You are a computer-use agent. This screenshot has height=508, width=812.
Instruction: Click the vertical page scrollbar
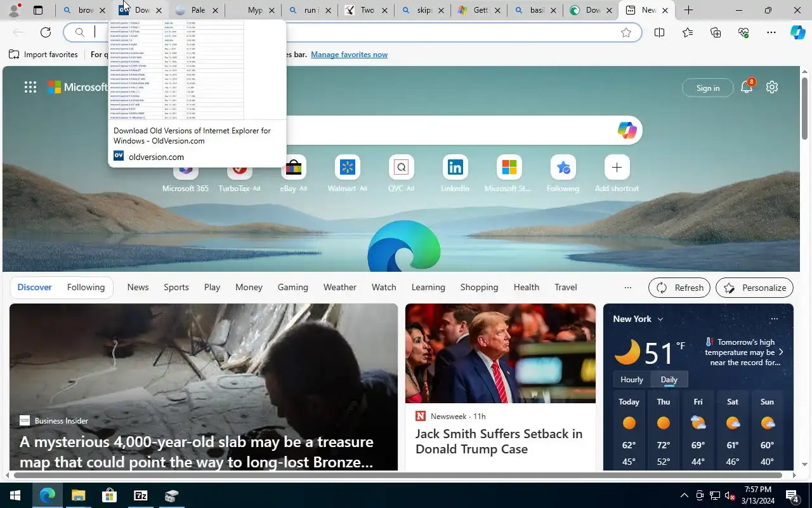pos(805,108)
